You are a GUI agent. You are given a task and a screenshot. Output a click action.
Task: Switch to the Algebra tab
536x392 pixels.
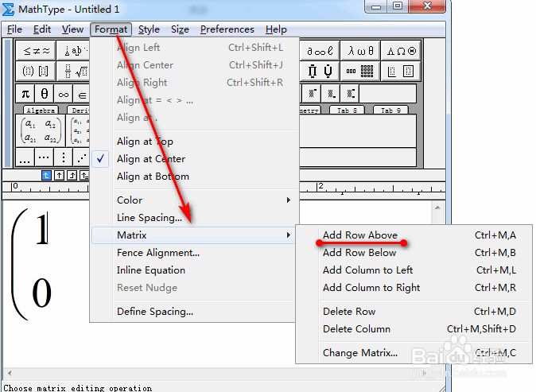[41, 111]
